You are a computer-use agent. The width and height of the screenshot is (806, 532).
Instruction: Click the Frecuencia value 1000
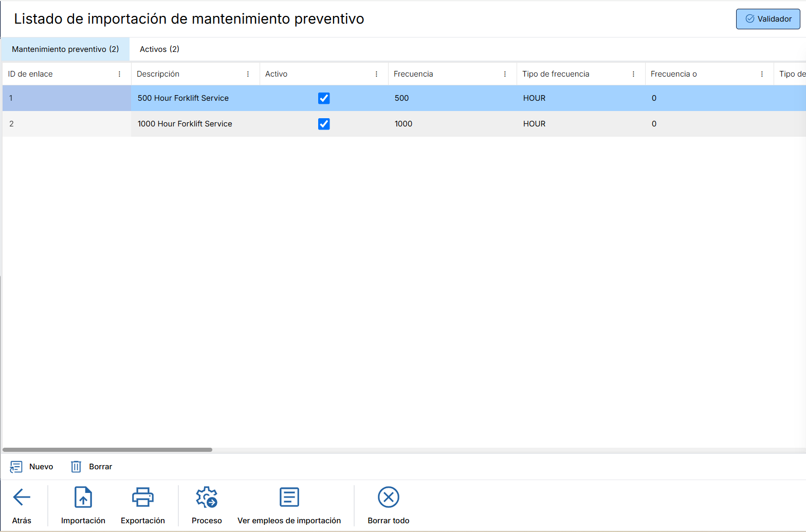click(404, 124)
